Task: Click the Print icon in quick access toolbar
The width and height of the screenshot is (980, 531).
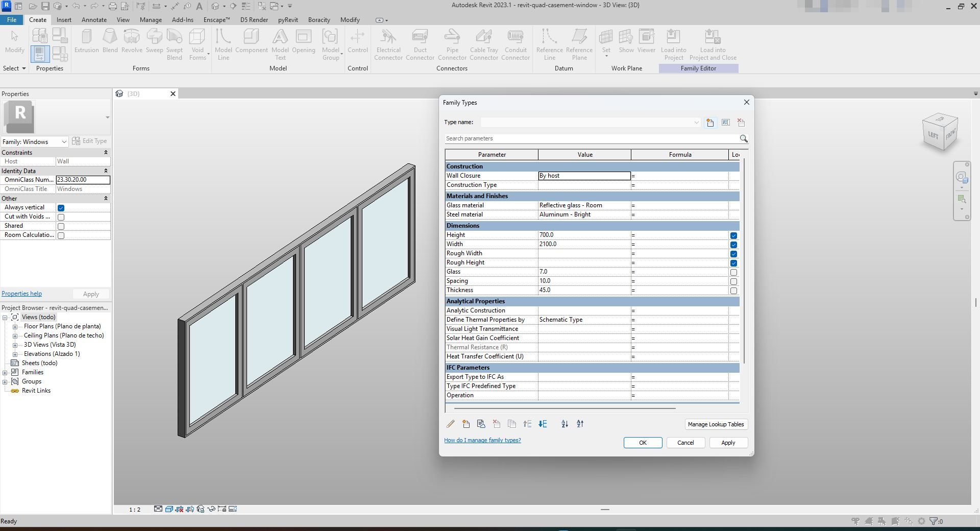Action: coord(112,6)
